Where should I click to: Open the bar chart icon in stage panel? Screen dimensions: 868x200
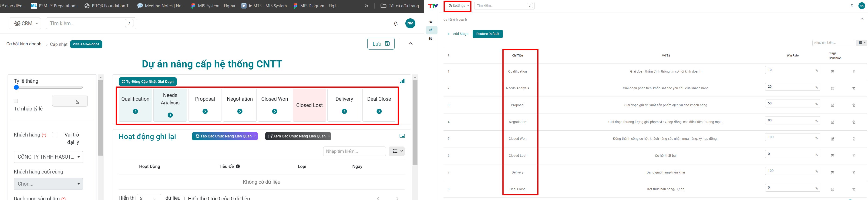click(x=402, y=81)
